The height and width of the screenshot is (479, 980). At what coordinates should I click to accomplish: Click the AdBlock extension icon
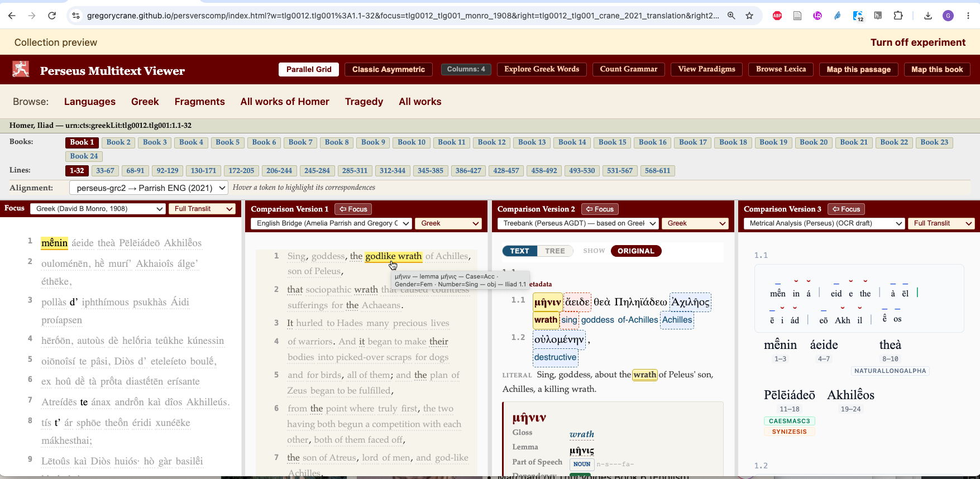tap(777, 16)
